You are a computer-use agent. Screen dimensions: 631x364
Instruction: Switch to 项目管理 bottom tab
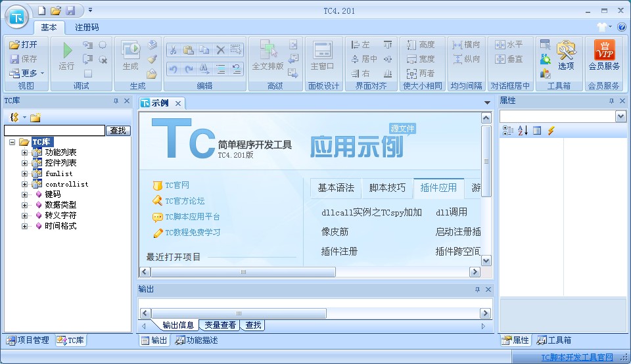[x=28, y=340]
